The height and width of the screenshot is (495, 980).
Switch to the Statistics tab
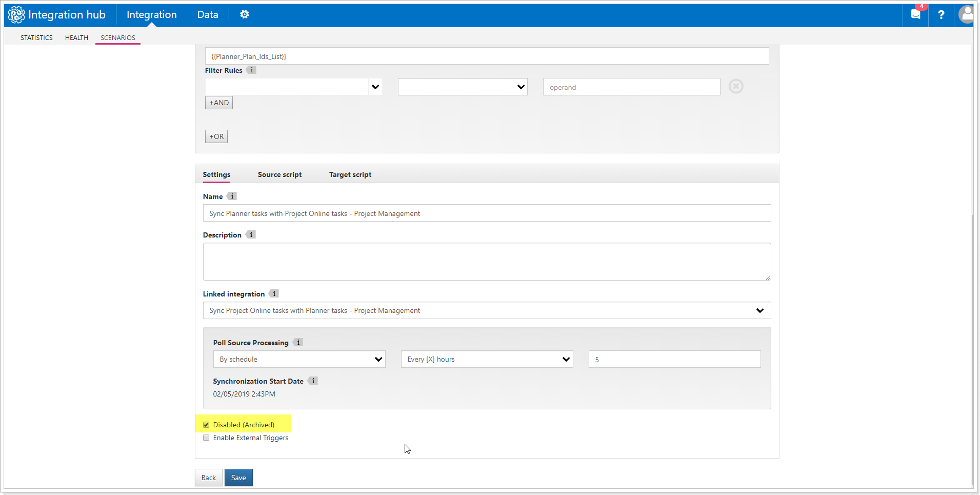tap(36, 37)
